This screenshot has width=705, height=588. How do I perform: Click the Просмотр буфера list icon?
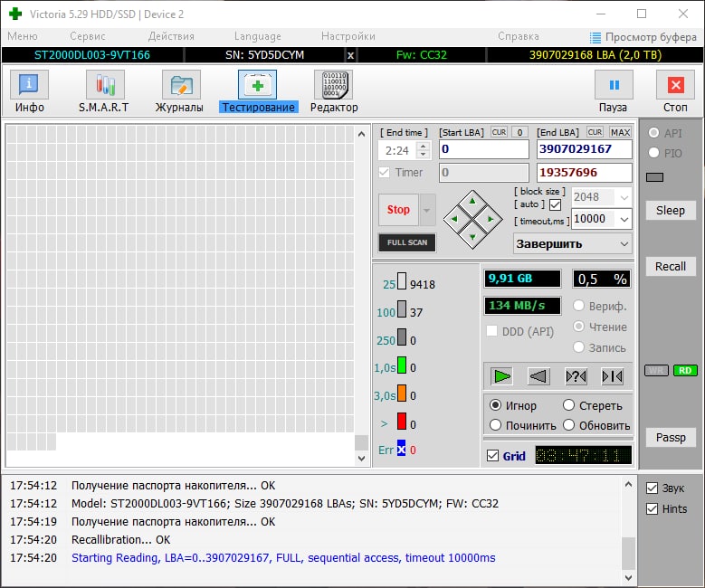click(595, 37)
